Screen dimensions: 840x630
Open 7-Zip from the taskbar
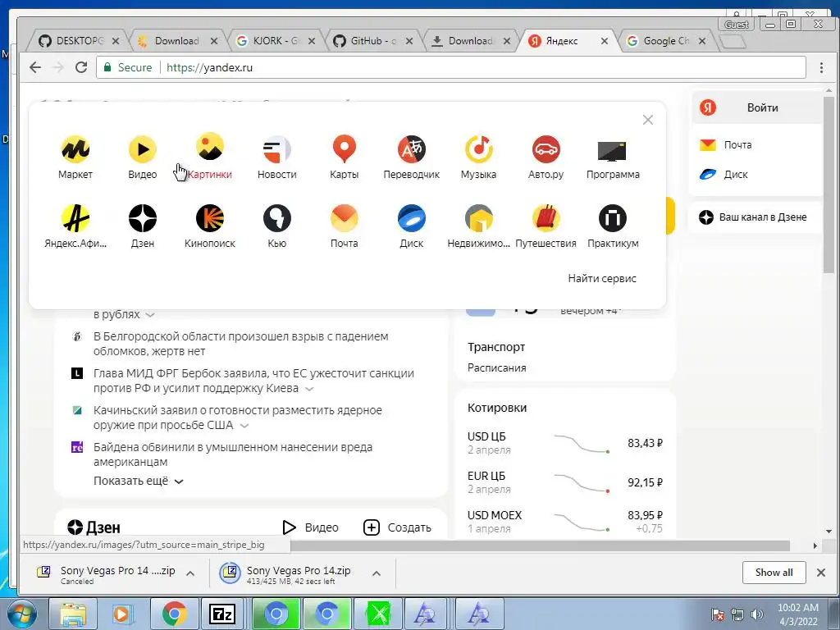[x=222, y=614]
